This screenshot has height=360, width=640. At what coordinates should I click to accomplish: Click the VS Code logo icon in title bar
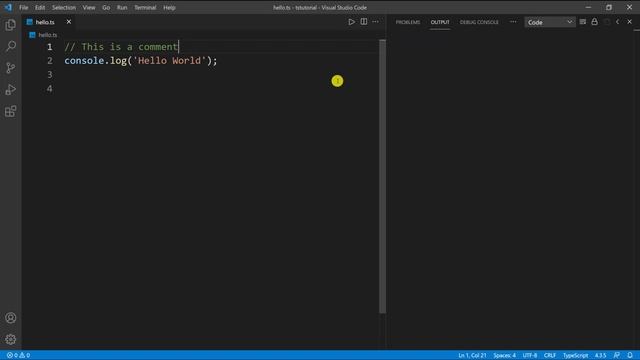(8, 7)
